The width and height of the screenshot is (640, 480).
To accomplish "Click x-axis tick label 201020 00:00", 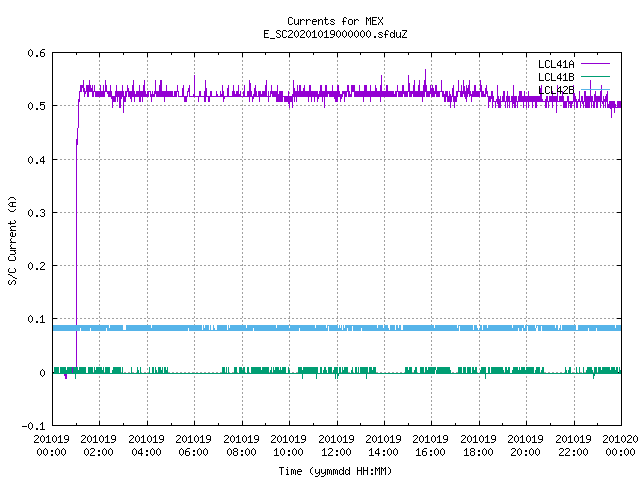I will click(620, 446).
